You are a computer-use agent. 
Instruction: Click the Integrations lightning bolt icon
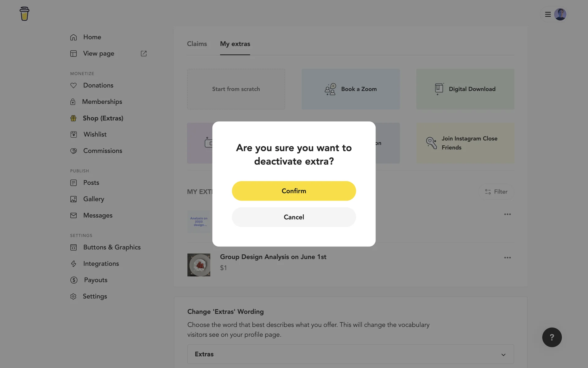tap(73, 264)
